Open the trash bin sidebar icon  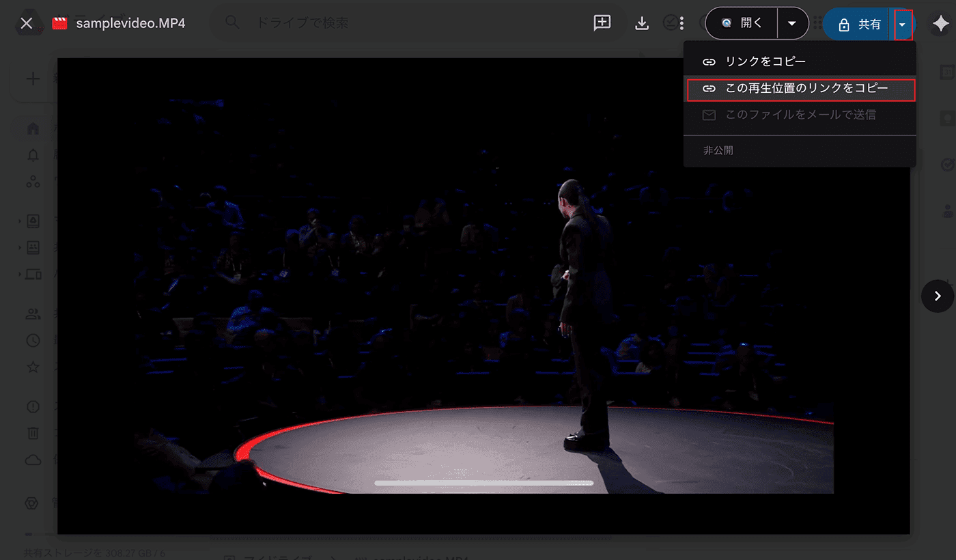33,433
